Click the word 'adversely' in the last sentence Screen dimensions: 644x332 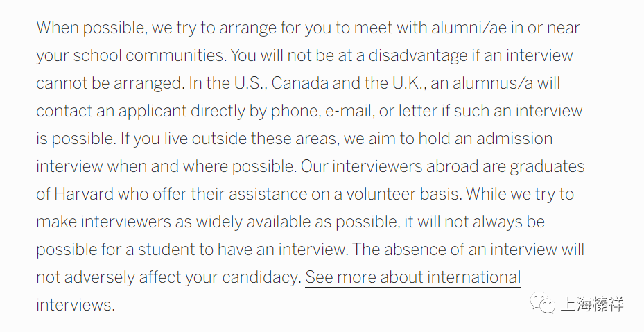click(x=100, y=278)
